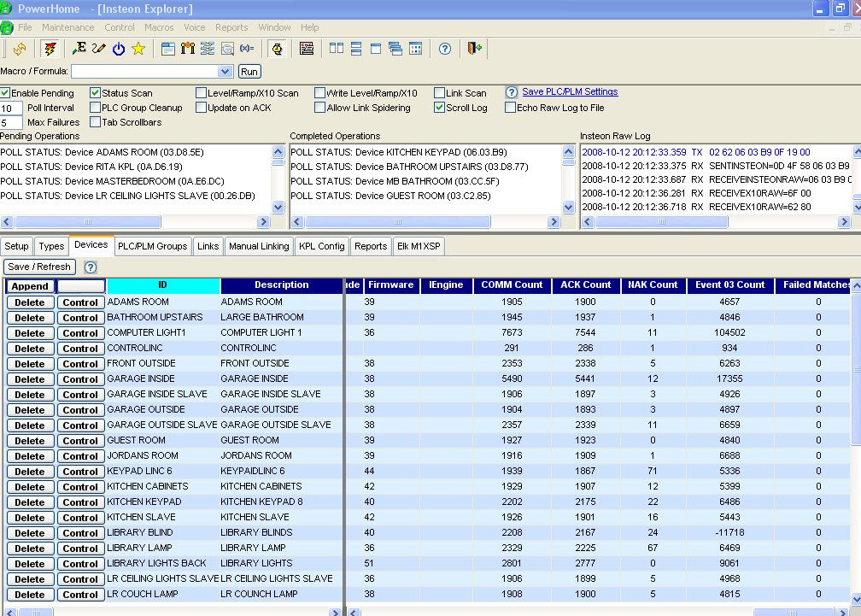Uncheck the Scroll Log checkbox
861x616 pixels.
(440, 108)
